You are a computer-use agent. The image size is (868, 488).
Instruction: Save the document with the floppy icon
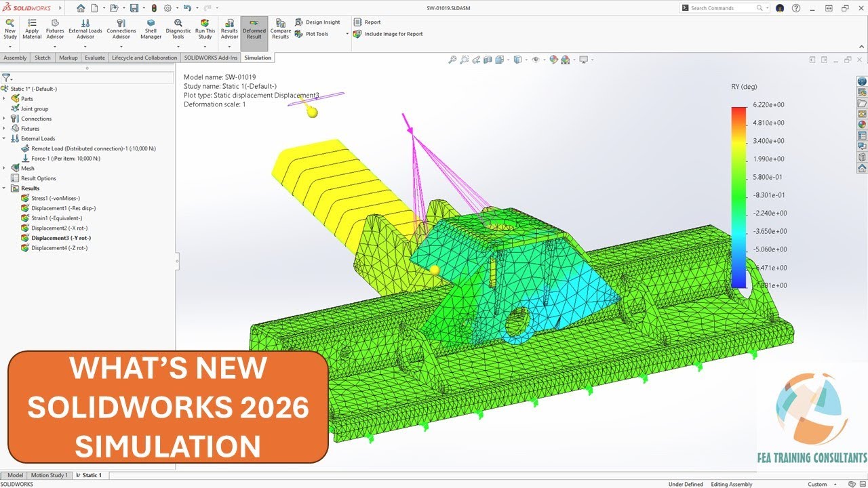coord(134,8)
